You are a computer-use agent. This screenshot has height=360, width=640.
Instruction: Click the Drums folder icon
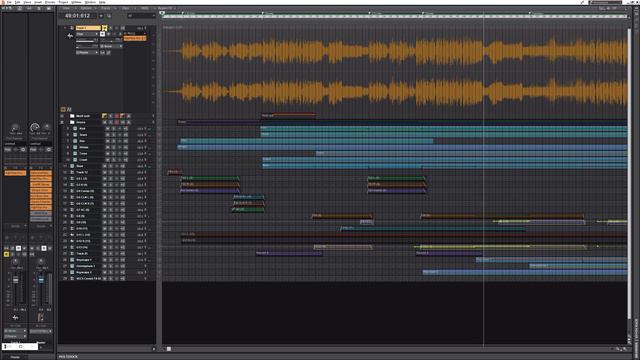click(x=72, y=122)
